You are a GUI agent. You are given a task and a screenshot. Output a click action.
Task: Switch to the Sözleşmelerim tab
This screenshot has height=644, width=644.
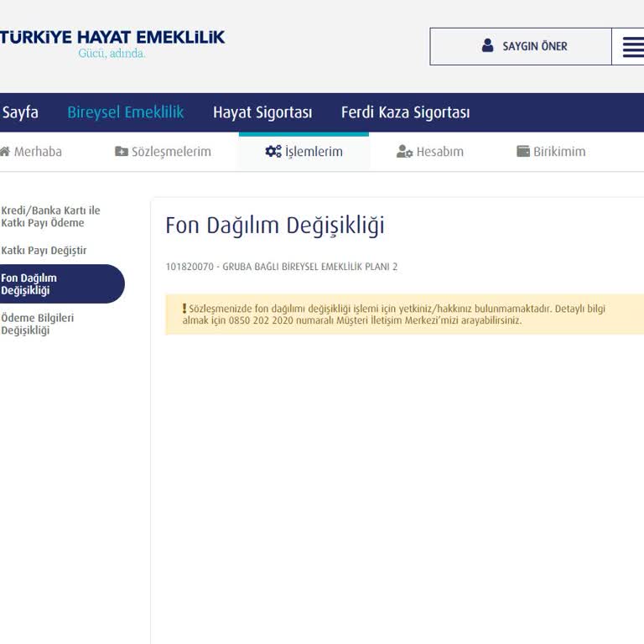point(163,152)
